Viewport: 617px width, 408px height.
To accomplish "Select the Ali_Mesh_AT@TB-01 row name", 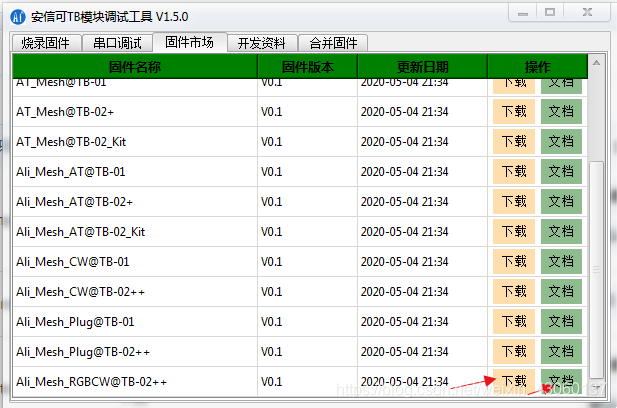I will pyautogui.click(x=71, y=172).
